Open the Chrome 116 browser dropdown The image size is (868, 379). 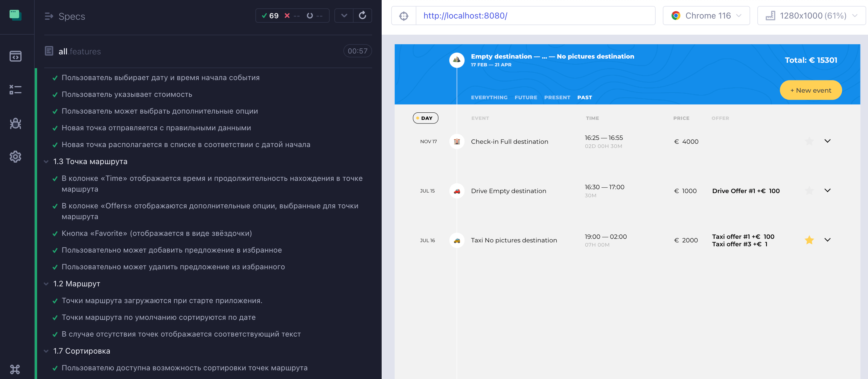[x=706, y=16]
